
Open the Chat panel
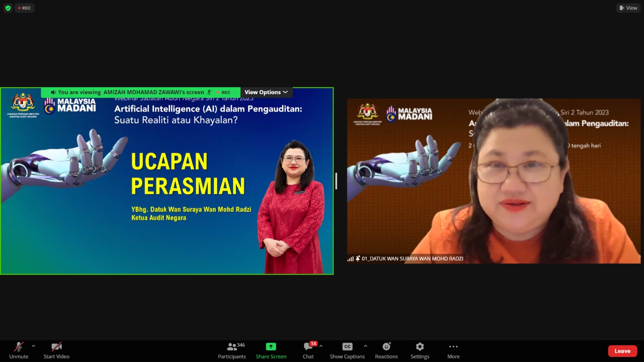click(x=308, y=350)
